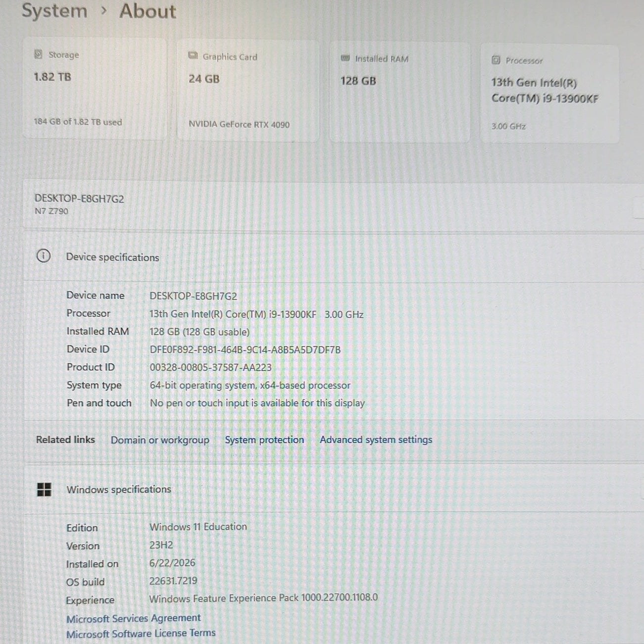Click the Processor chip icon
Viewport: 644px width, 644px height.
tap(496, 60)
